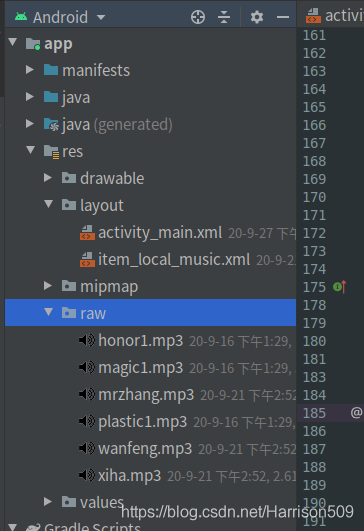Select the layout tree item
The image size is (364, 531).
[102, 206]
